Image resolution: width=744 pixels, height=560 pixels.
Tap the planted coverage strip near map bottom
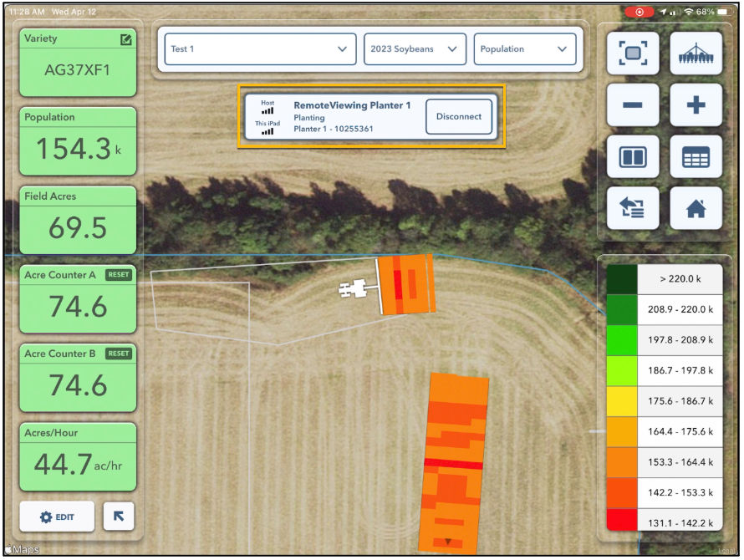[452, 464]
